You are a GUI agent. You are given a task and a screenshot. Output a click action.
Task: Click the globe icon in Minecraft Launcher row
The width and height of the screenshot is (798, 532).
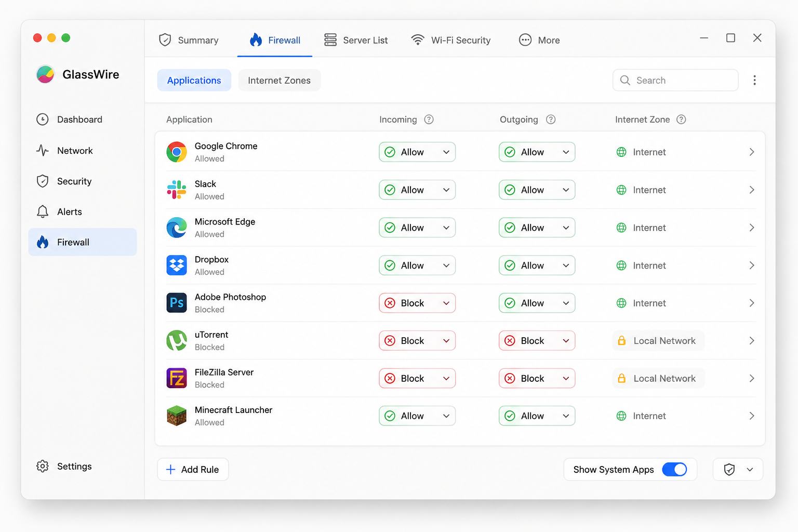click(621, 416)
